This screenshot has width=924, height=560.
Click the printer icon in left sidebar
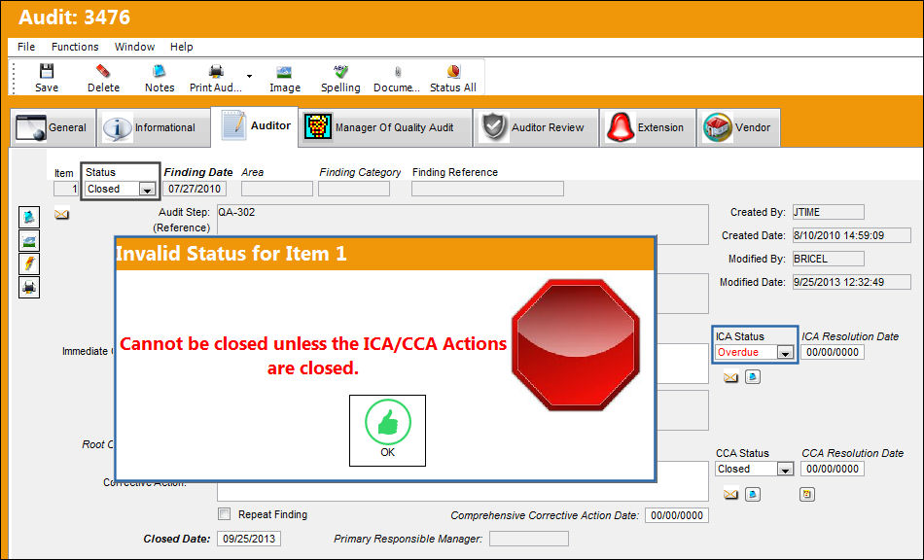click(x=29, y=288)
